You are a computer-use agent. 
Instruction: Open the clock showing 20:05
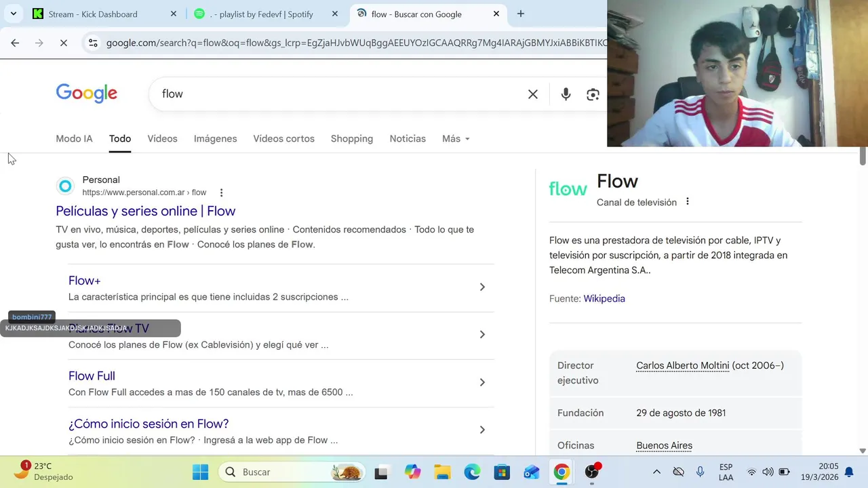[x=819, y=472]
